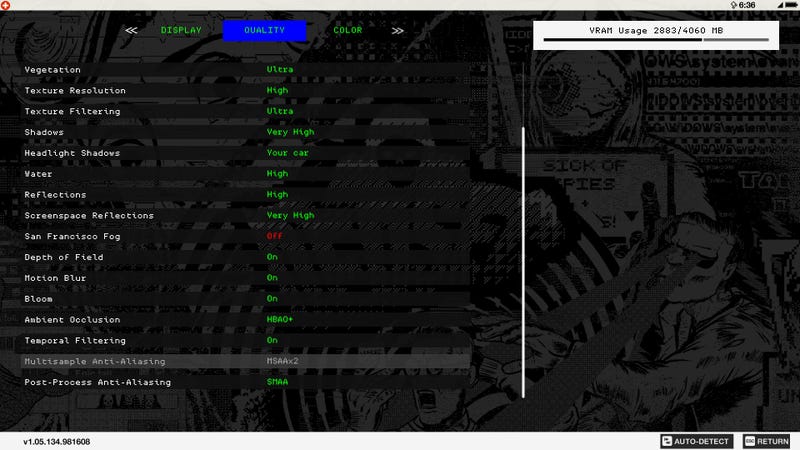The height and width of the screenshot is (450, 800).
Task: Change Texture Resolution High value
Action: click(x=277, y=90)
